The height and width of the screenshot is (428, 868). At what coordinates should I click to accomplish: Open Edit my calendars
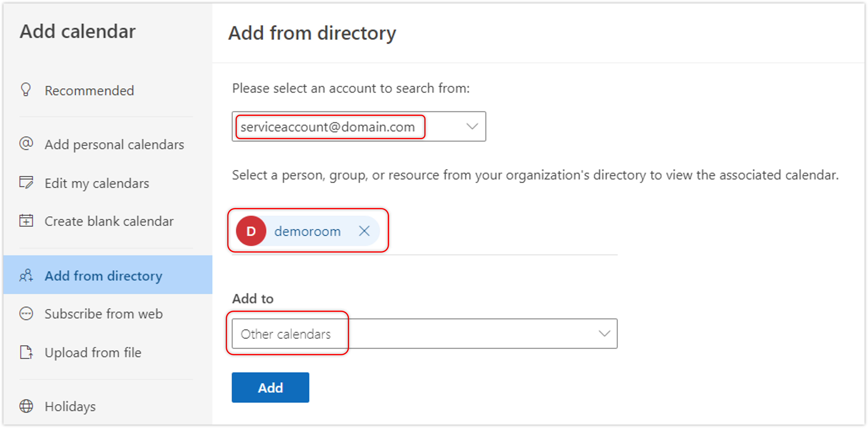click(108, 183)
